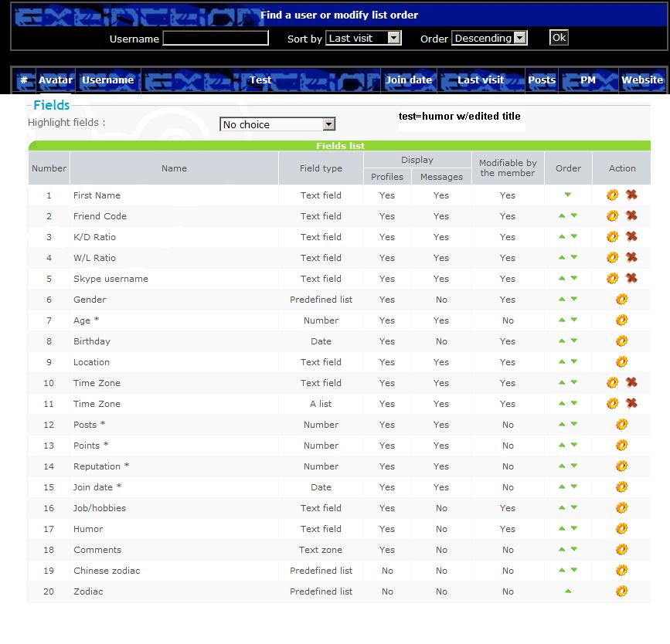This screenshot has width=670, height=644.
Task: Move Comments field up
Action: tap(562, 550)
